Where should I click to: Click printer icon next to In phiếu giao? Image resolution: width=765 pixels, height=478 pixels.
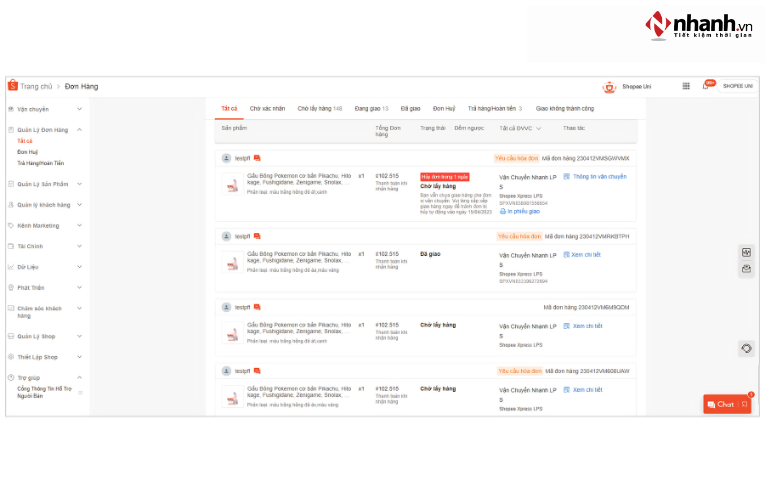point(503,211)
